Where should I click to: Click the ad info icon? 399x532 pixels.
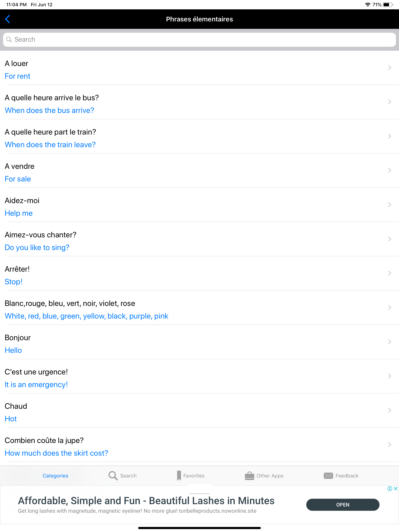(x=390, y=488)
